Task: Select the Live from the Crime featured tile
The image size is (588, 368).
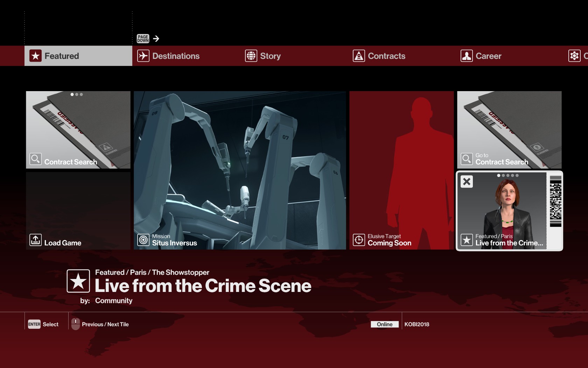Action: pos(509,211)
